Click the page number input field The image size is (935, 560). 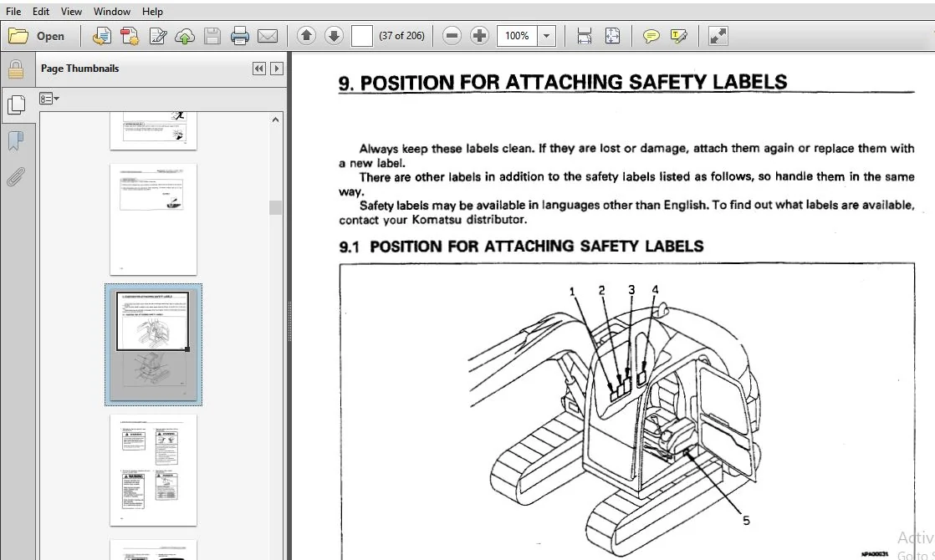pyautogui.click(x=362, y=36)
